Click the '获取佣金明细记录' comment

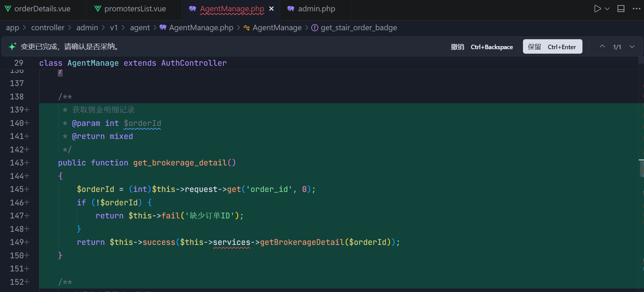pyautogui.click(x=103, y=110)
